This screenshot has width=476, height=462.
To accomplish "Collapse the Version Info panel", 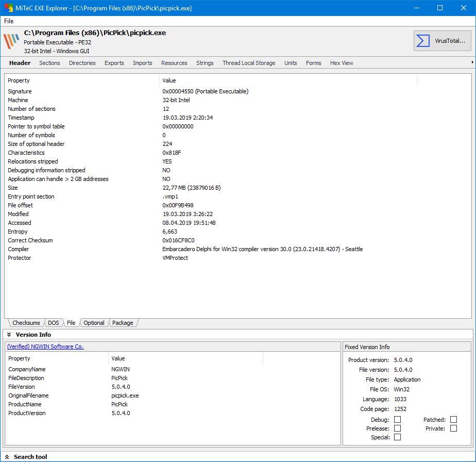I will point(9,335).
